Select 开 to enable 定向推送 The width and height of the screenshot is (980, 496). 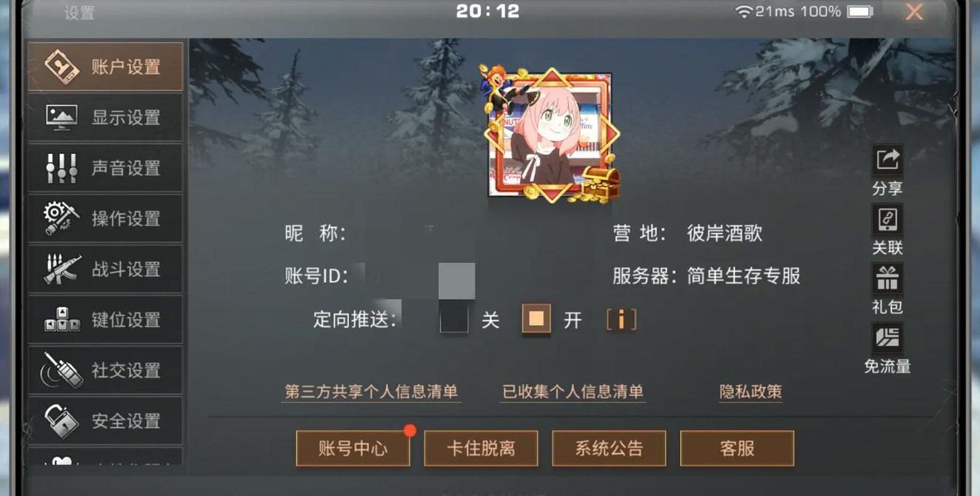tap(536, 320)
